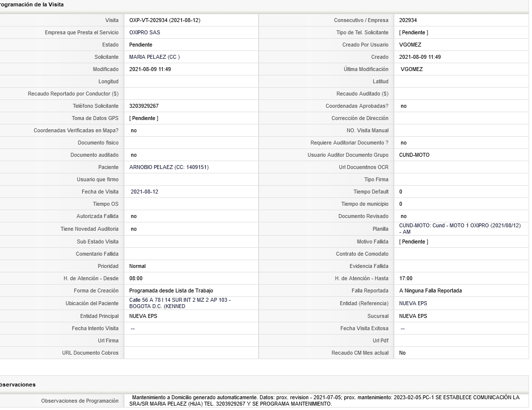The image size is (532, 410).
Task: Click the end time 17:00
Action: pos(406,278)
